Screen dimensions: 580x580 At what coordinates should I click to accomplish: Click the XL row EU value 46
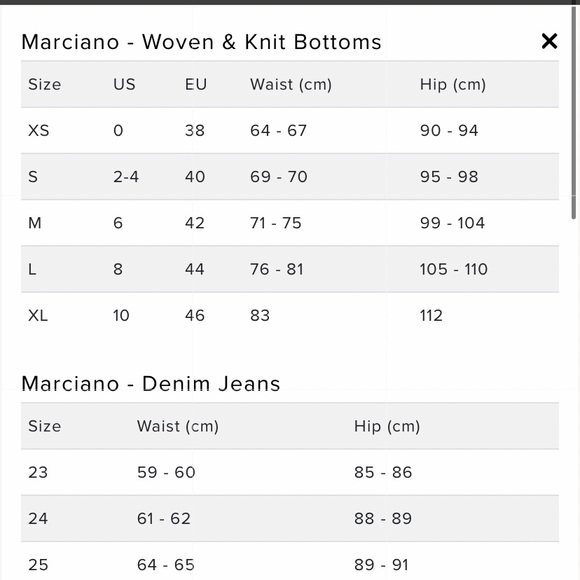[x=195, y=316]
